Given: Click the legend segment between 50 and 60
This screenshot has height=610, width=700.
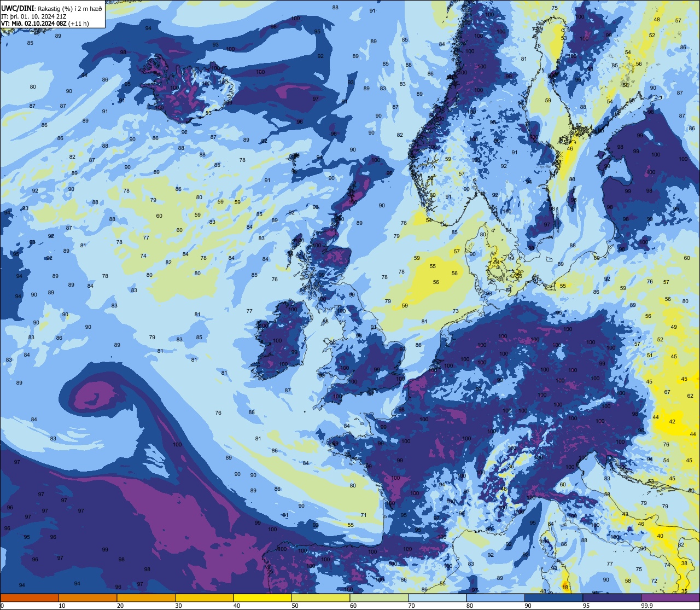Looking at the screenshot, I should pos(321,597).
